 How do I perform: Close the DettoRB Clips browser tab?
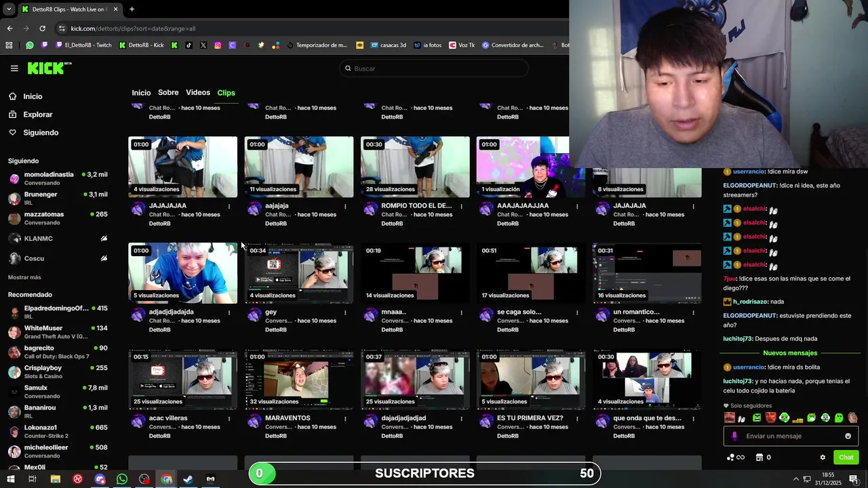[115, 9]
